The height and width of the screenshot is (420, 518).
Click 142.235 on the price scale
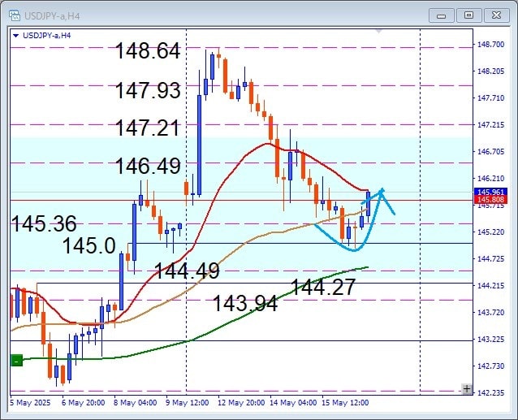[x=491, y=392]
